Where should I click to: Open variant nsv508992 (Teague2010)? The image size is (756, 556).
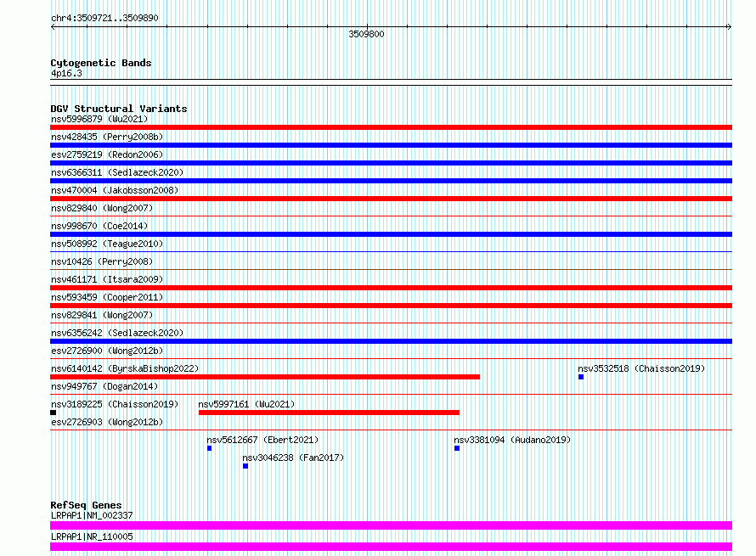coord(107,244)
